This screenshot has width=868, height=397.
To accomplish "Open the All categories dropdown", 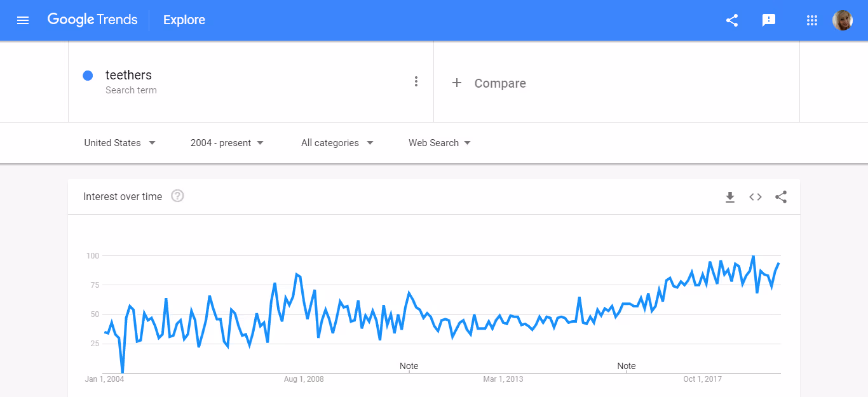I will (337, 142).
